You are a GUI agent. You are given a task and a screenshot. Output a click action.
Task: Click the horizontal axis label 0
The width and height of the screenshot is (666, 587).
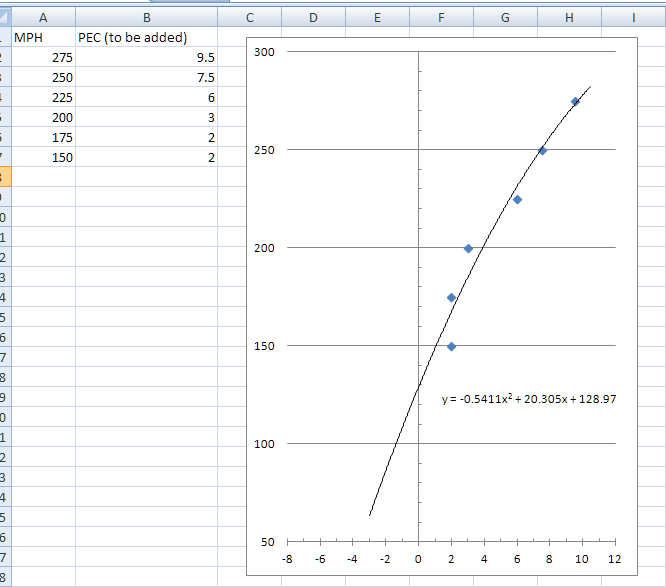[x=418, y=559]
